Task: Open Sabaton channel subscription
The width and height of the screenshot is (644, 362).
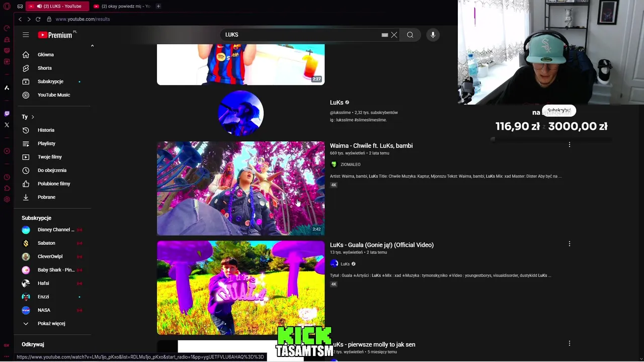Action: [46, 243]
